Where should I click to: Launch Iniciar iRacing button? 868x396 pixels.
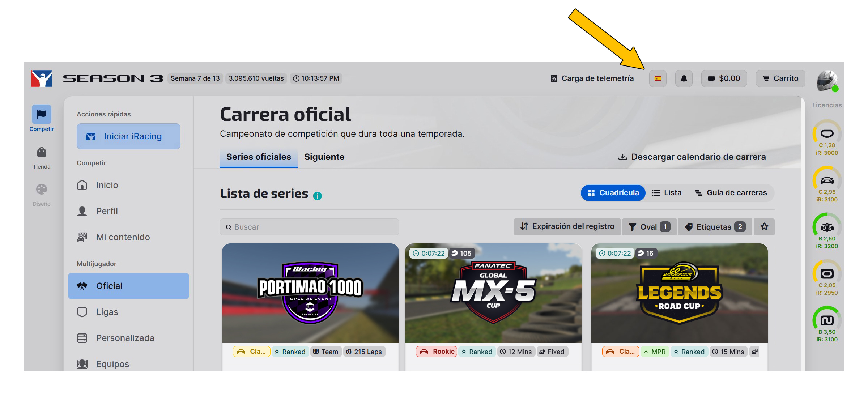click(128, 136)
